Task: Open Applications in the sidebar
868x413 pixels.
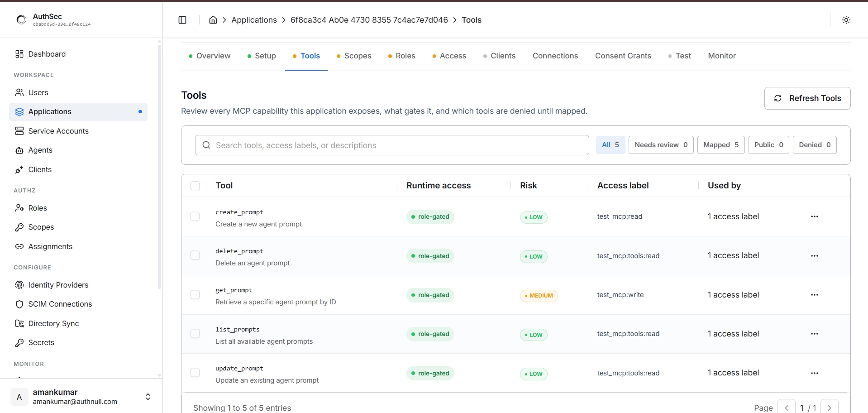Action: coord(78,112)
